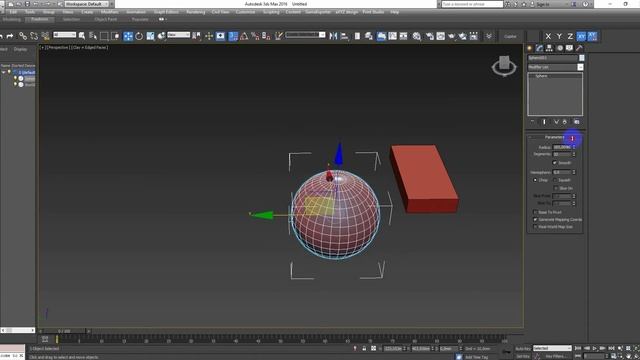Click the Use Pivot Point Center icon

tap(196, 36)
